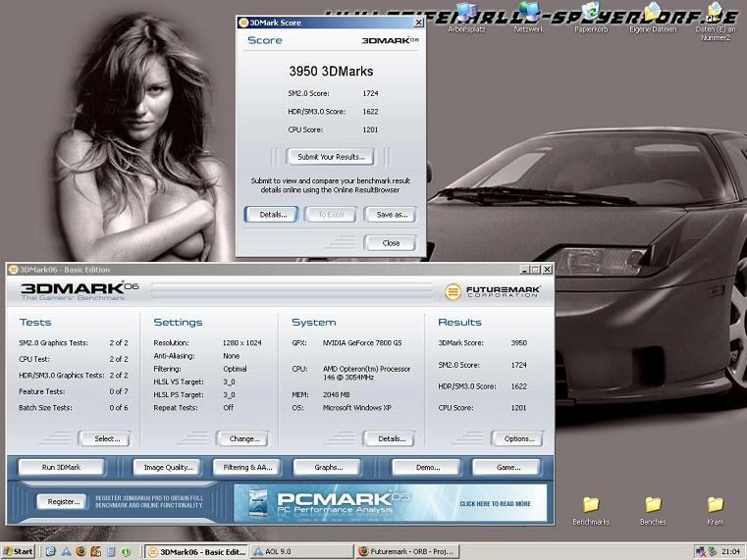This screenshot has height=560, width=747.
Task: Switch to the 3DMark06 Basic Edition taskbar button
Action: point(196,552)
